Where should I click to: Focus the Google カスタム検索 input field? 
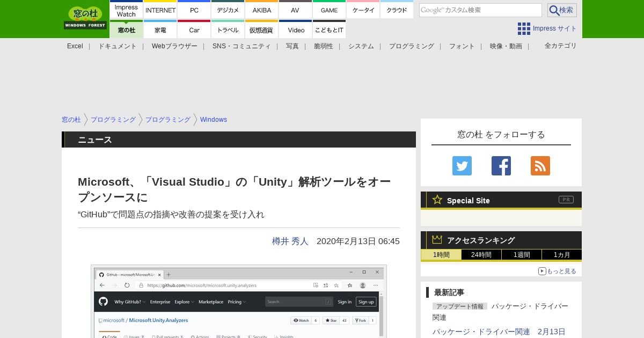click(x=480, y=10)
